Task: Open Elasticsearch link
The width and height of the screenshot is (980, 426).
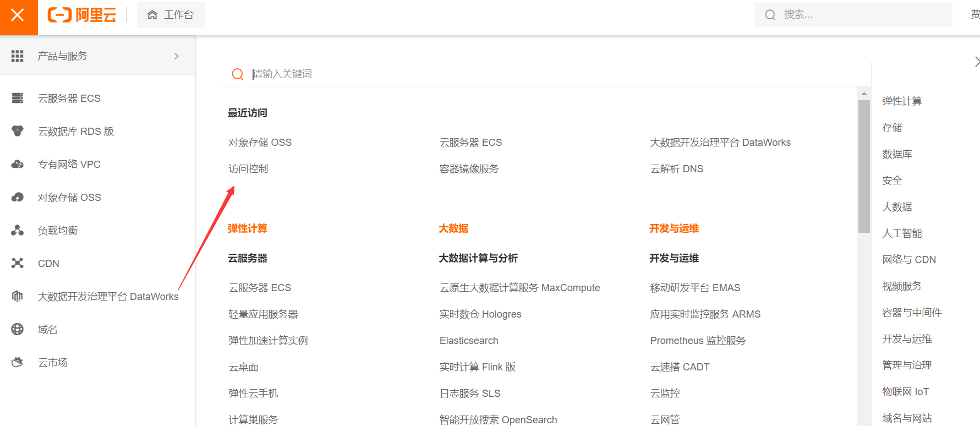Action: pos(469,341)
